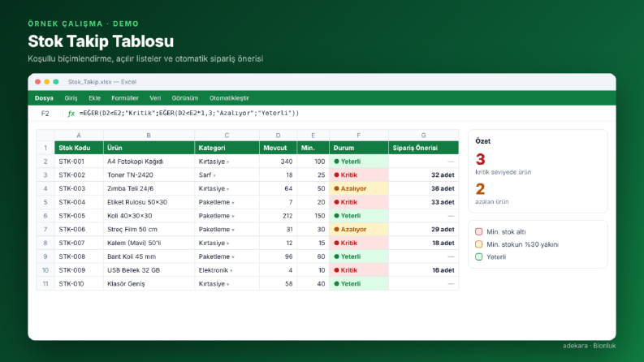Viewport: 644px width, 362px height.
Task: Click the fx function icon
Action: tap(71, 114)
